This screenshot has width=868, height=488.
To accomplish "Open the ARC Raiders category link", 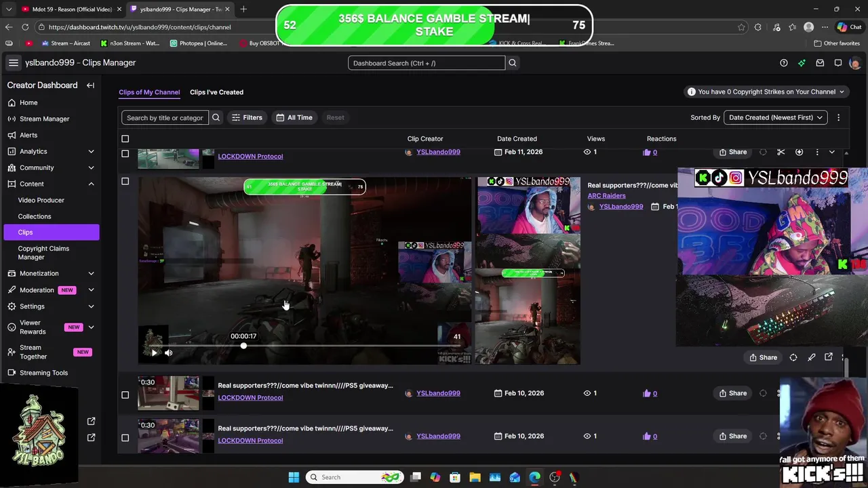I will (x=606, y=196).
